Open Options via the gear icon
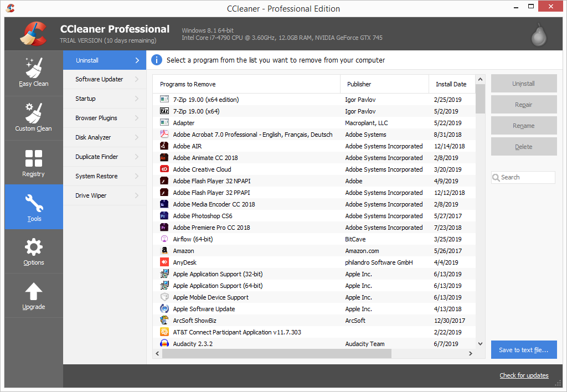The height and width of the screenshot is (392, 567). tap(33, 251)
